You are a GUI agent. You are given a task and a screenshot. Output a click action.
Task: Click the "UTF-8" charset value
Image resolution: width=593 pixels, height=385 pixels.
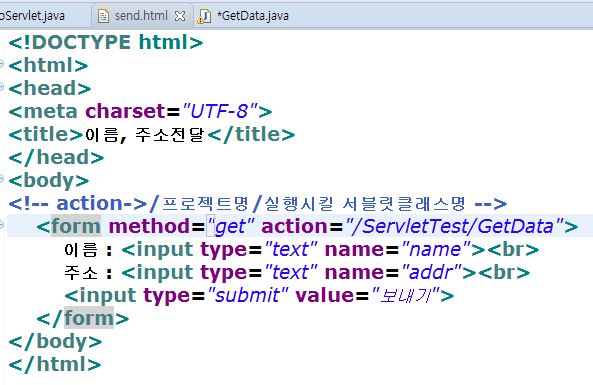click(x=220, y=111)
